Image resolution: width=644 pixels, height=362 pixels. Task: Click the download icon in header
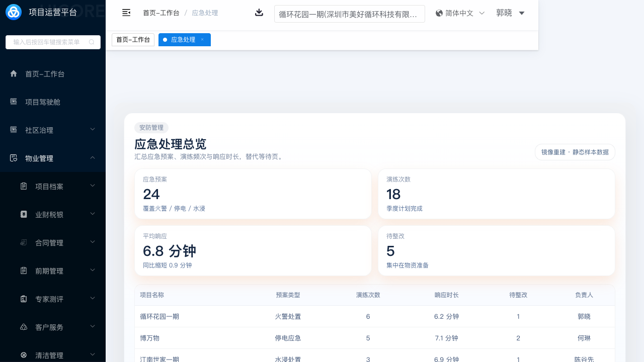tap(259, 13)
